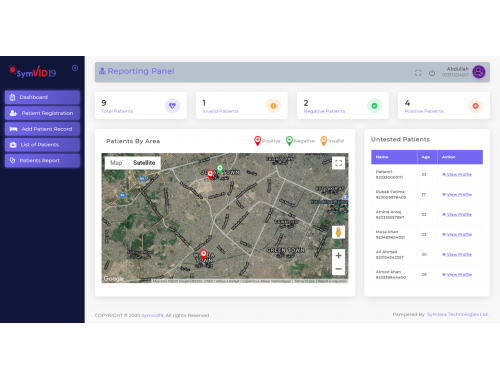
Task: Expand the map to fullscreen
Action: (x=338, y=163)
